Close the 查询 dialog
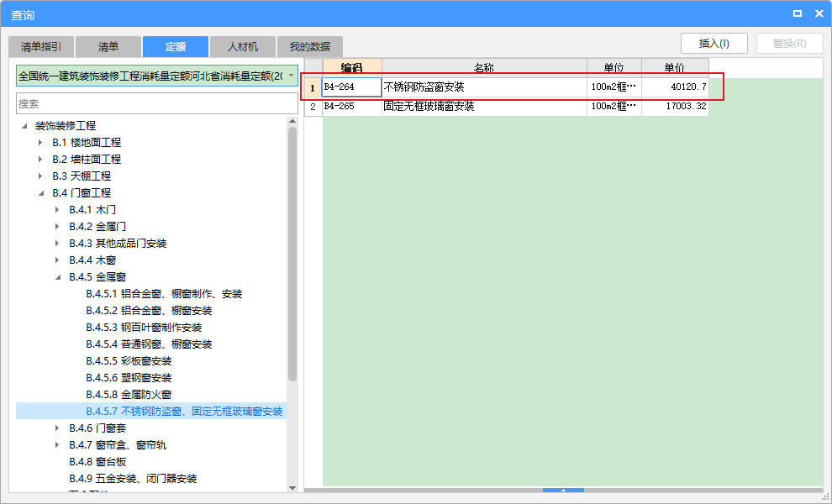Screen dimensions: 832x504 tap(819, 13)
